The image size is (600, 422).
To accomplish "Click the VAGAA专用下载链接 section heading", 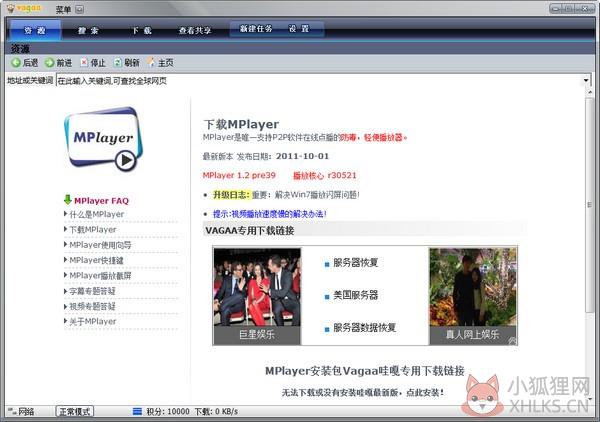I will (x=249, y=231).
